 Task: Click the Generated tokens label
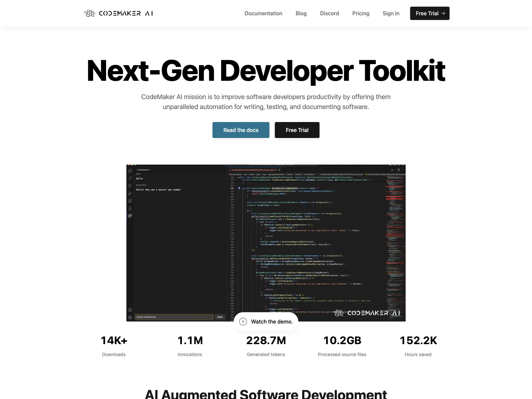tap(266, 354)
